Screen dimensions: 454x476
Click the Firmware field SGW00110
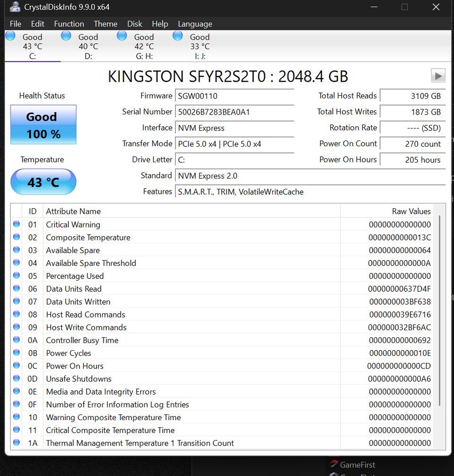click(234, 96)
